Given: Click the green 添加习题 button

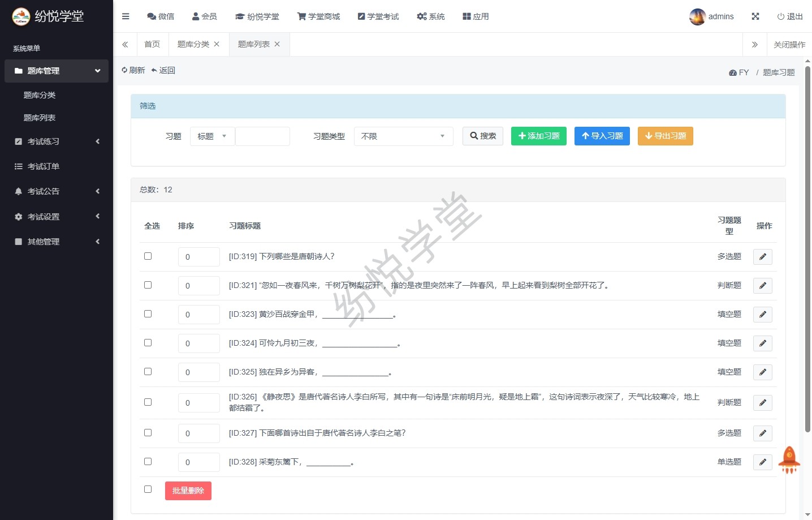Looking at the screenshot, I should (538, 136).
